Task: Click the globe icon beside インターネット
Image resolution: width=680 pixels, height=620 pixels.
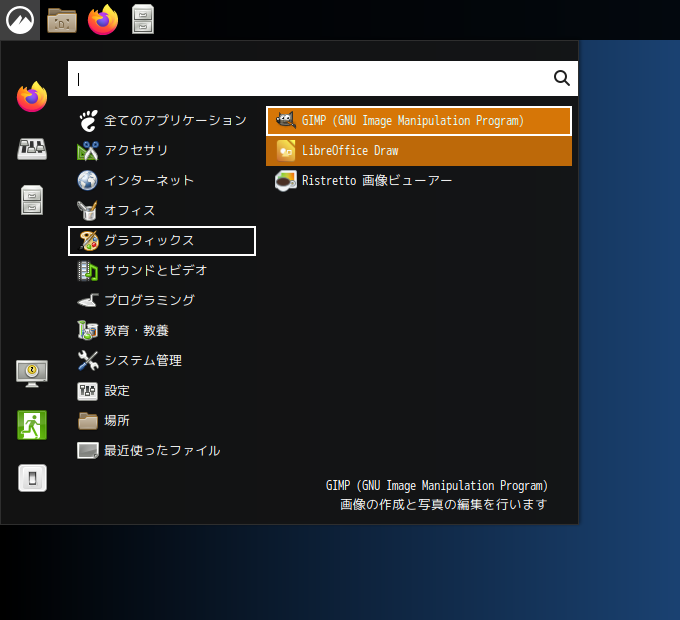Action: 88,180
